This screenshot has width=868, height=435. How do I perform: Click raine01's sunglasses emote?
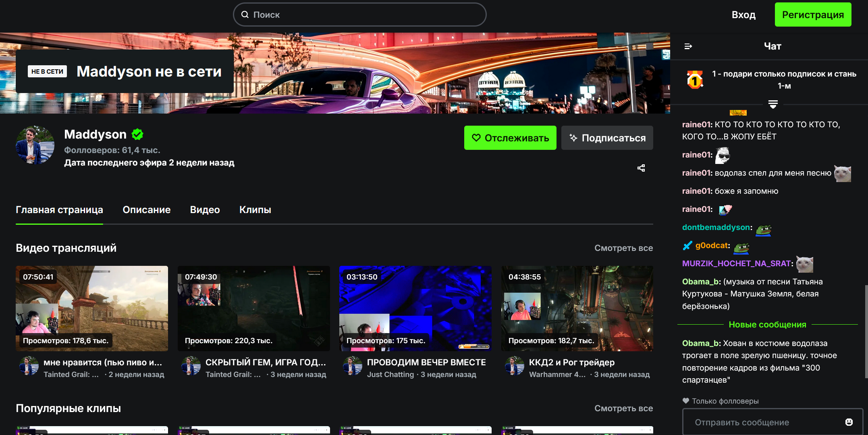click(723, 155)
